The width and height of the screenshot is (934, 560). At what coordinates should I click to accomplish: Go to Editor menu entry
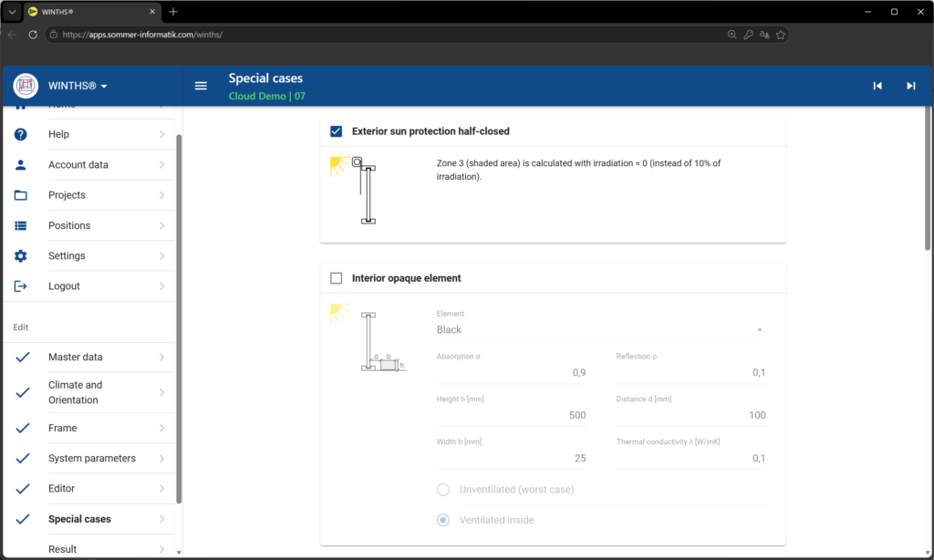pyautogui.click(x=89, y=489)
